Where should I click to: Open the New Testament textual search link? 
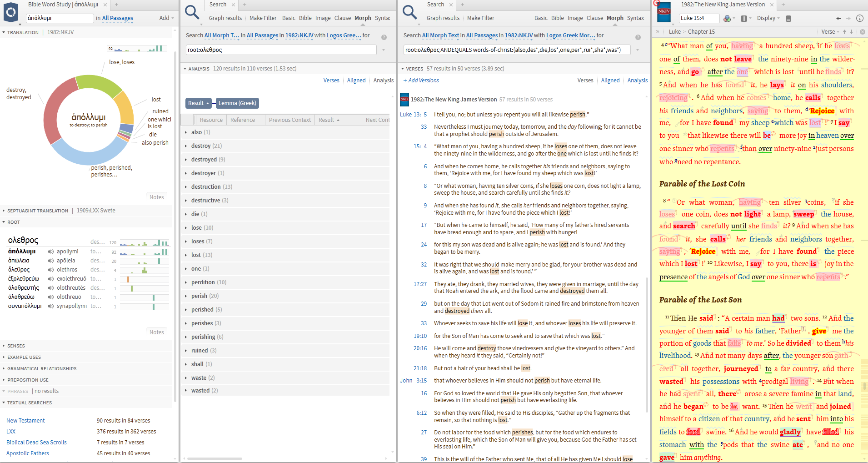coord(25,421)
